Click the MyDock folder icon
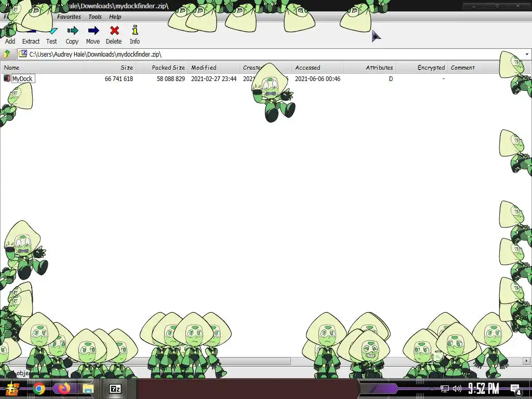This screenshot has height=399, width=532. [7, 78]
